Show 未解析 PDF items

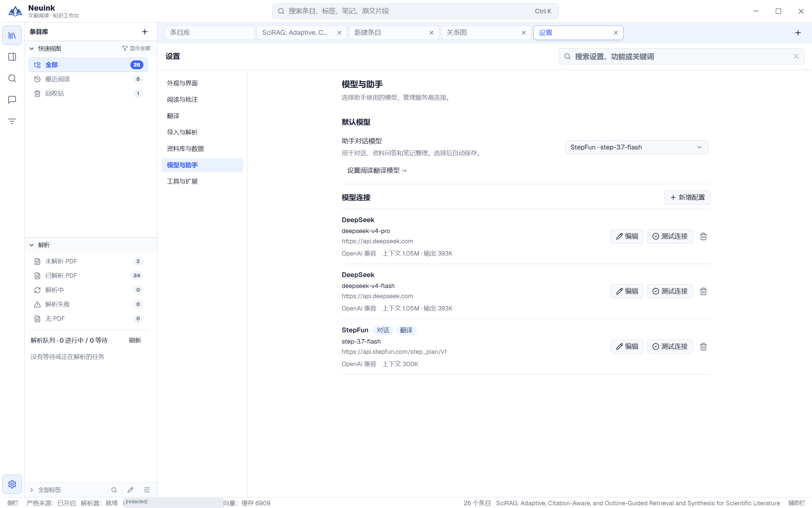point(88,261)
